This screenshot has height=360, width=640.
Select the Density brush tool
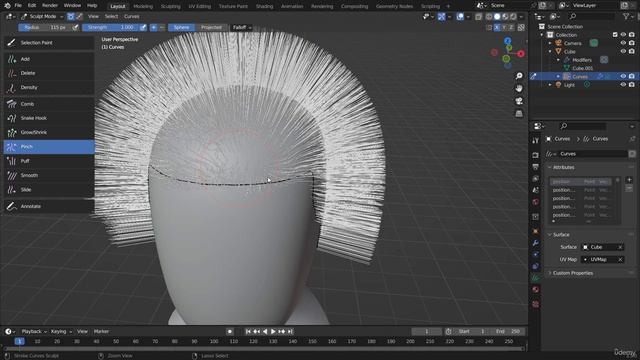[x=49, y=88]
